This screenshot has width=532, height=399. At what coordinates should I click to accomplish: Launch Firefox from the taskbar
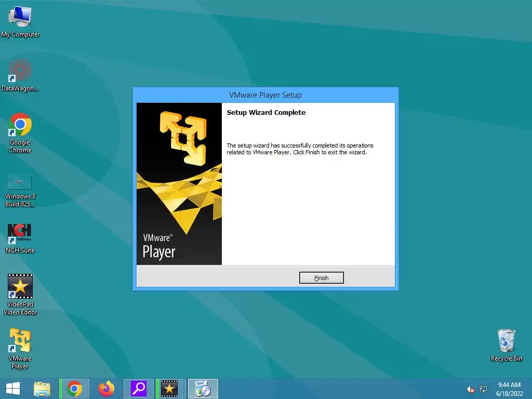point(106,389)
